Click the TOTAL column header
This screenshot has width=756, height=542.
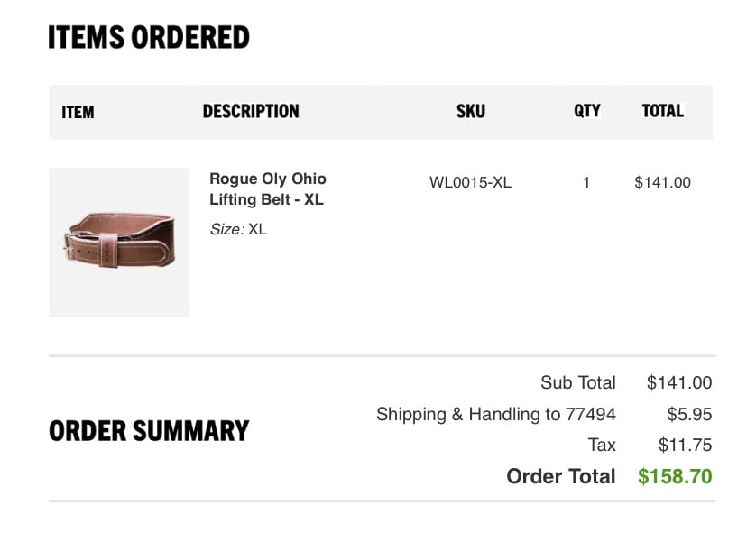pos(662,111)
